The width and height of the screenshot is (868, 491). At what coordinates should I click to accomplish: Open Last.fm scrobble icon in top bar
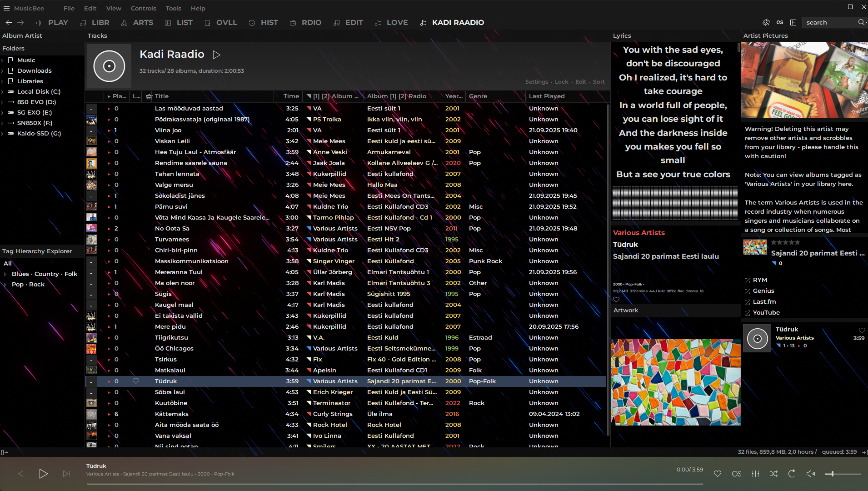coord(780,22)
